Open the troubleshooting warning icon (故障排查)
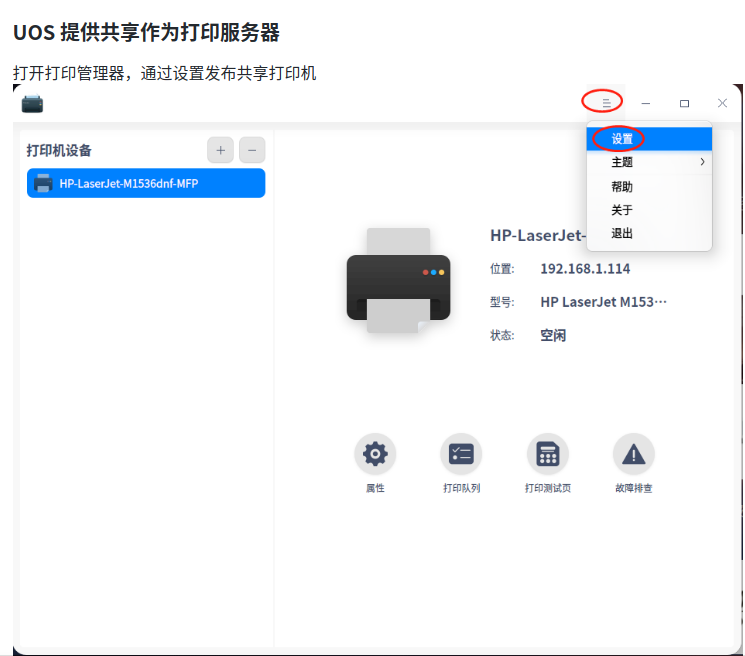Screen dimensions: 745x656 (x=633, y=454)
